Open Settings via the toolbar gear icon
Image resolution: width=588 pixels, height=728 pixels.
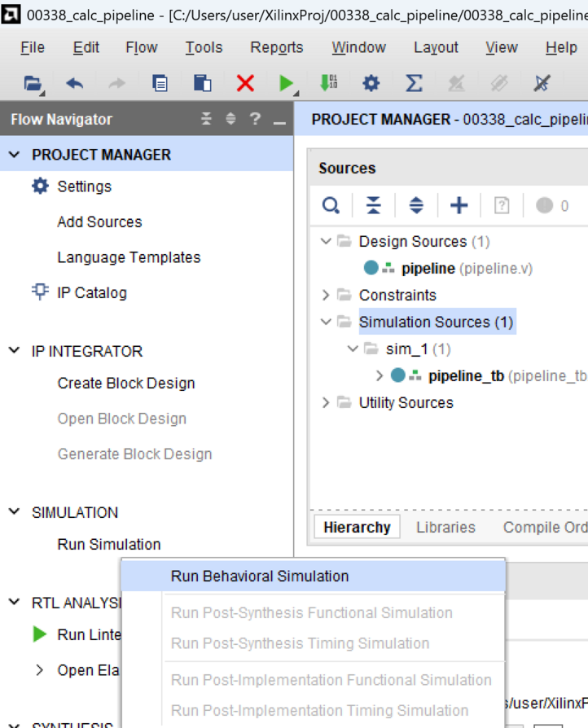pos(371,84)
